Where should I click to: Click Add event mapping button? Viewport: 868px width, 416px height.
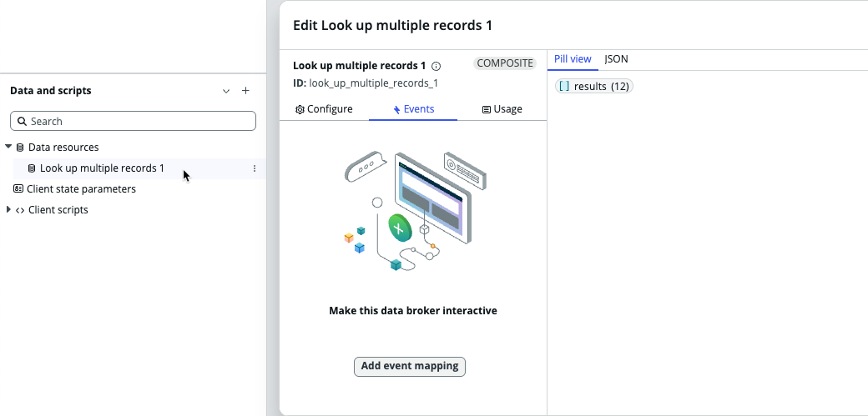(x=410, y=366)
